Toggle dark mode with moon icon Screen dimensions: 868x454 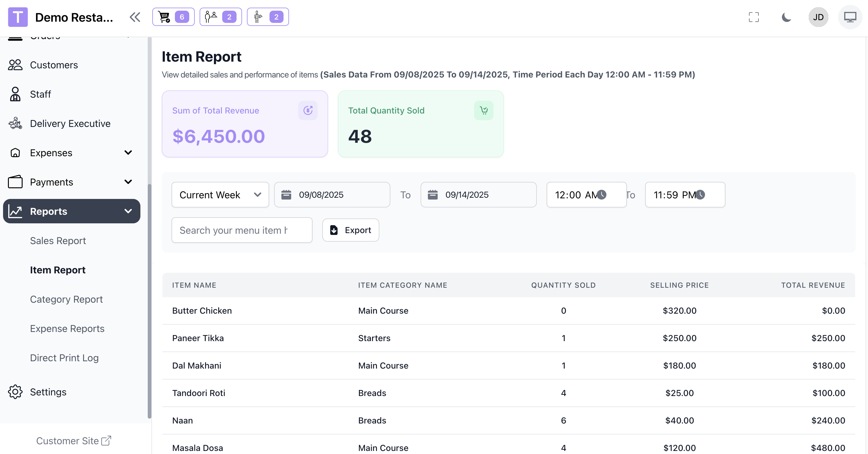pyautogui.click(x=786, y=17)
